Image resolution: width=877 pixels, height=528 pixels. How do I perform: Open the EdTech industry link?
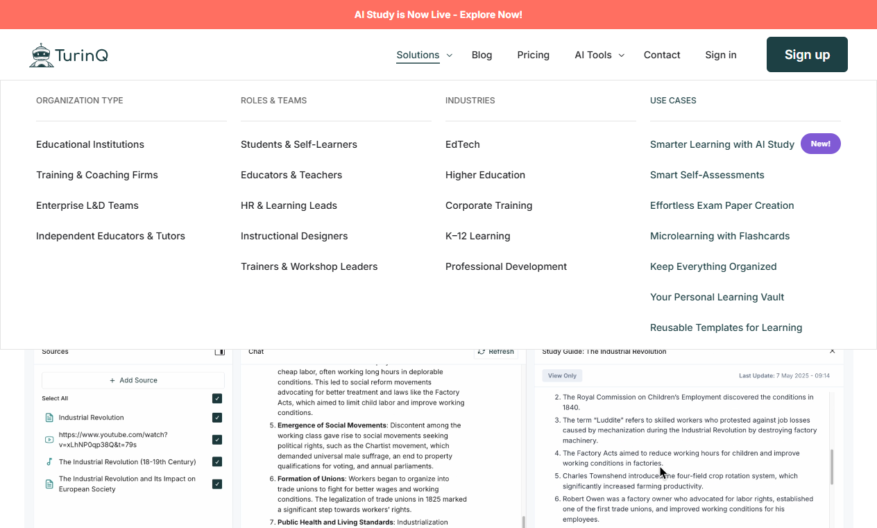463,144
